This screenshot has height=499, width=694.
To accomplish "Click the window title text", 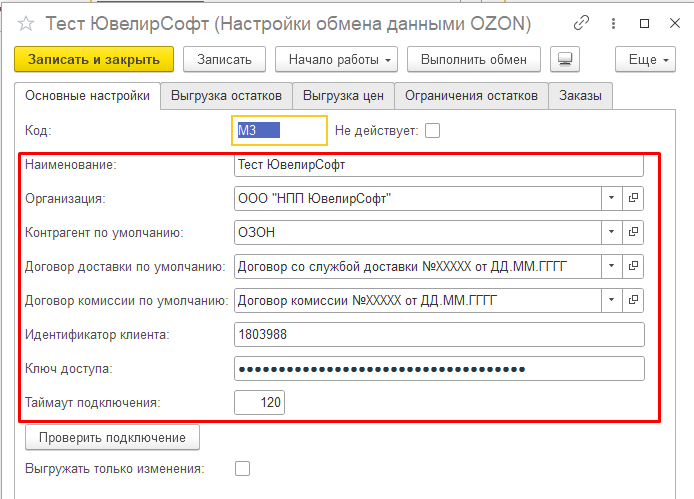I will pos(288,23).
